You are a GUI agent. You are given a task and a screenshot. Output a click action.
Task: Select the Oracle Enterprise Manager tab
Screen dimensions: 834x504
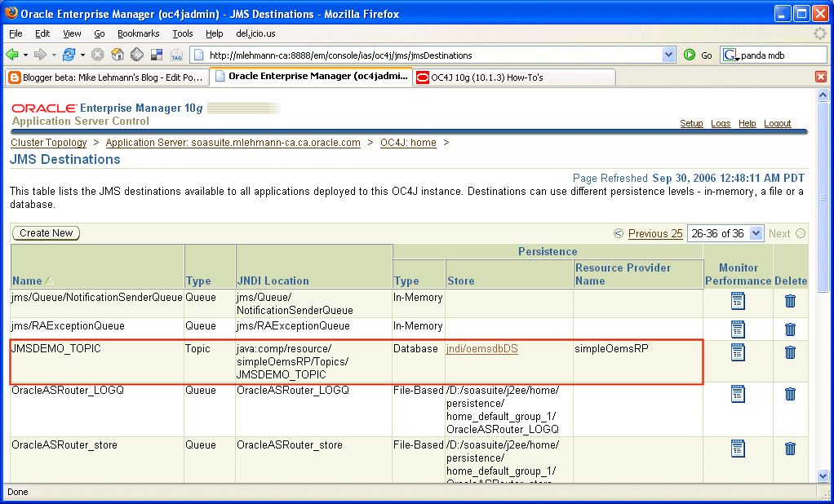click(x=311, y=77)
